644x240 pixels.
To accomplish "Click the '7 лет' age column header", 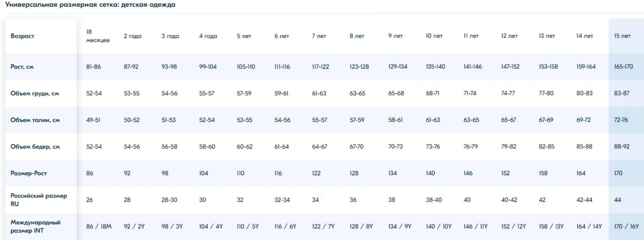I will (319, 36).
